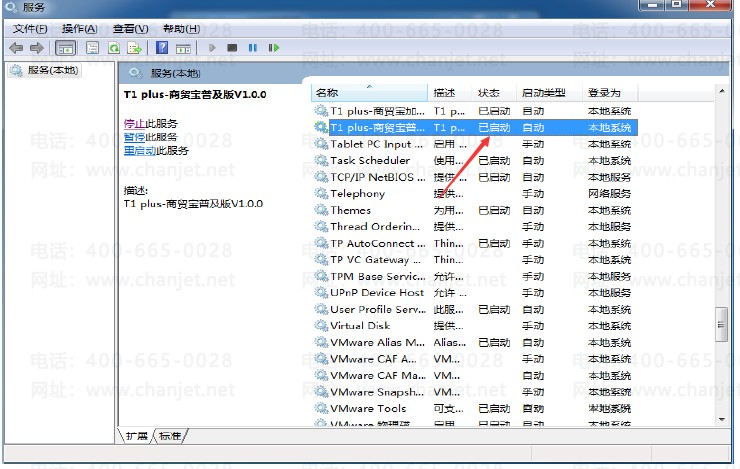Click the Forward arrow toolbar icon

(36, 48)
